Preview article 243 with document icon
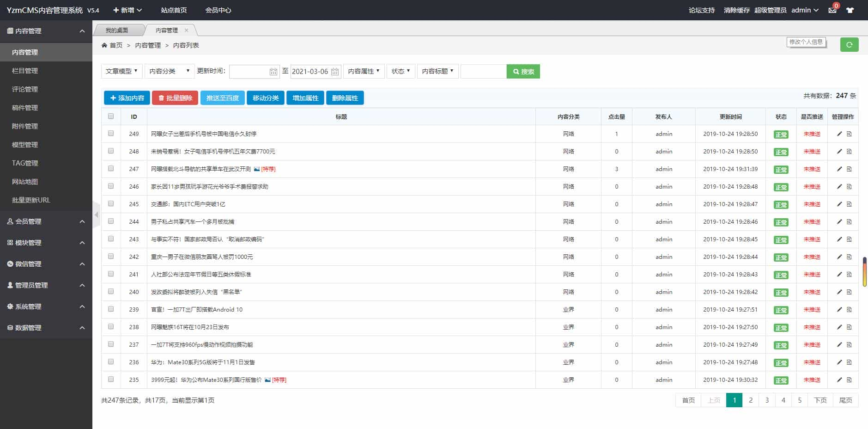Screen dimensions: 868x429 click(849, 239)
